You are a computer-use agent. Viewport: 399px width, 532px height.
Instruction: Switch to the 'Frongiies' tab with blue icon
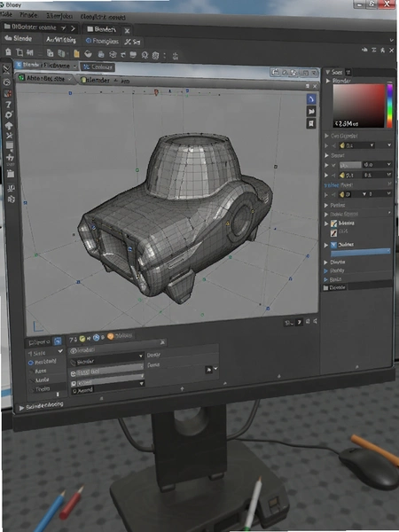pos(102,41)
